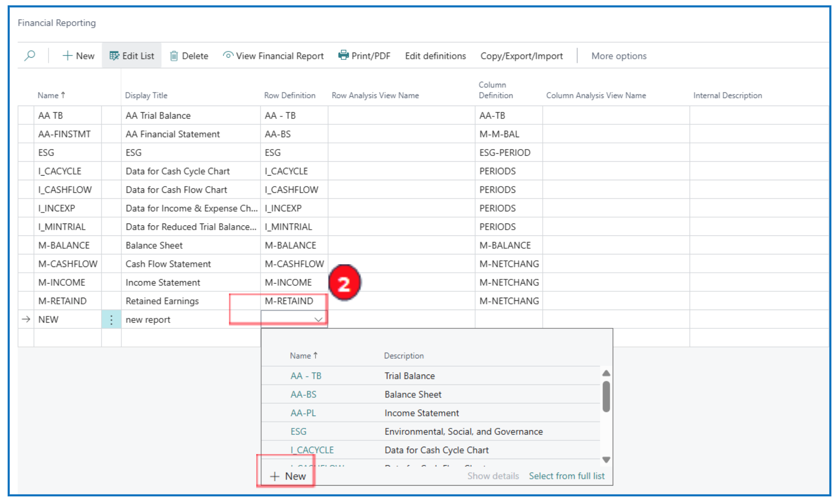Viewport: 839px width, 504px height.
Task: Expand the Row Definition dropdown chevron
Action: pos(318,320)
